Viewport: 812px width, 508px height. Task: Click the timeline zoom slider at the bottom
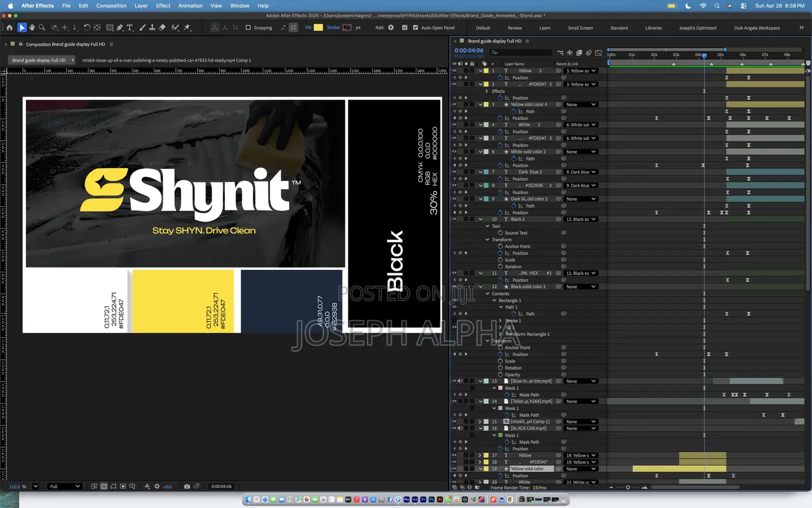(628, 488)
